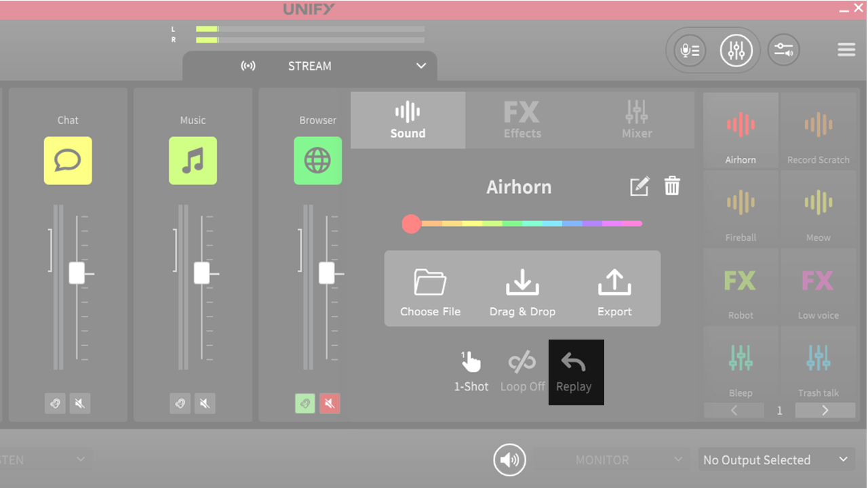Image resolution: width=868 pixels, height=488 pixels.
Task: Delete the Airhorn sound with trash icon
Action: [x=672, y=186]
